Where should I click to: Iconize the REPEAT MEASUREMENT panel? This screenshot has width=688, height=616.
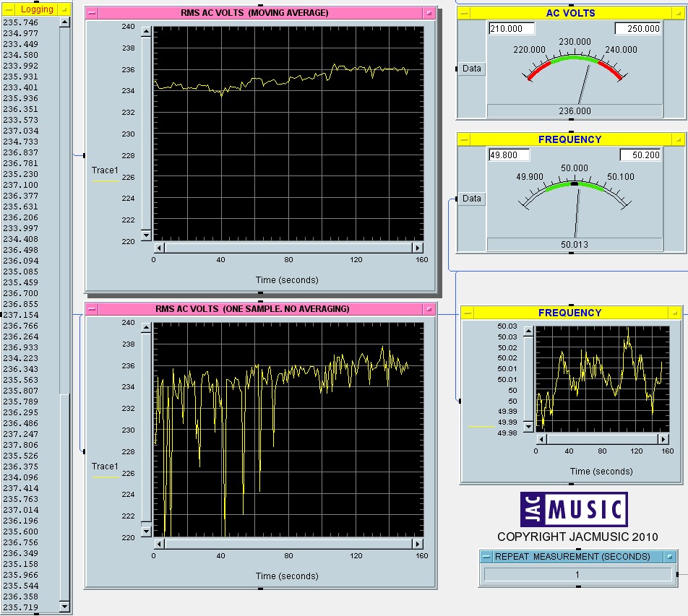[x=670, y=557]
